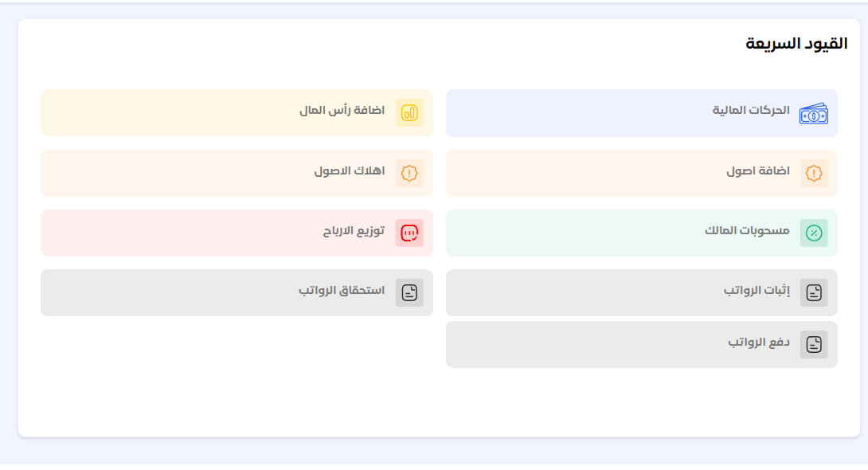Click the document icon beside دفع الرواتب
868x470 pixels.
[x=814, y=344]
